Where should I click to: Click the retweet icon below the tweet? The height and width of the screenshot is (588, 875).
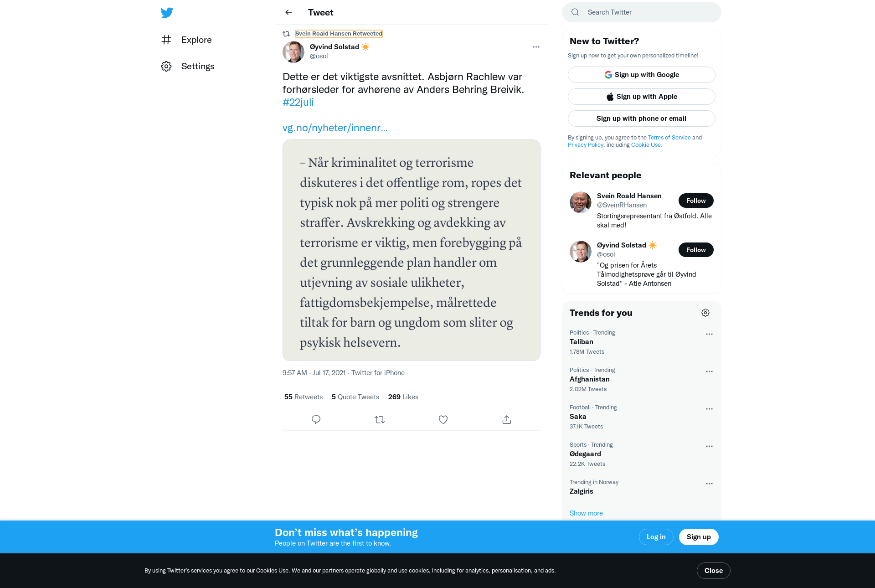click(380, 419)
